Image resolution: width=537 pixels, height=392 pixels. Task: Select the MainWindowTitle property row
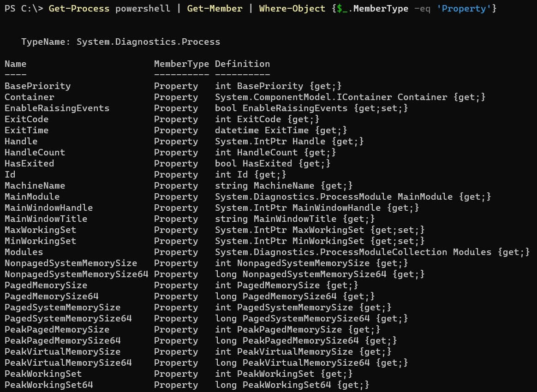pyautogui.click(x=46, y=219)
